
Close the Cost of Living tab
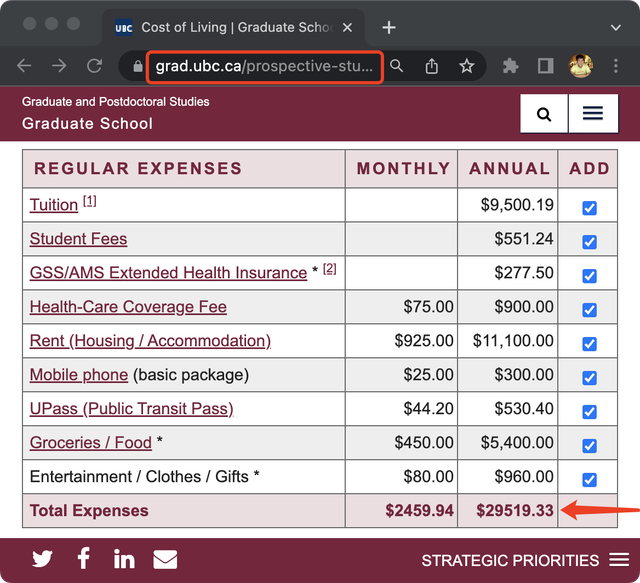[347, 27]
